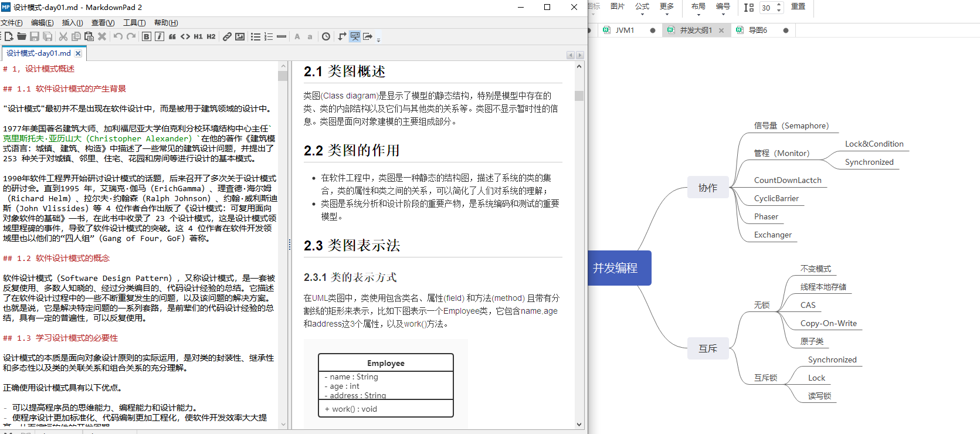This screenshot has width=980, height=434.
Task: Insert a timestamp with the clock icon
Action: click(x=326, y=36)
